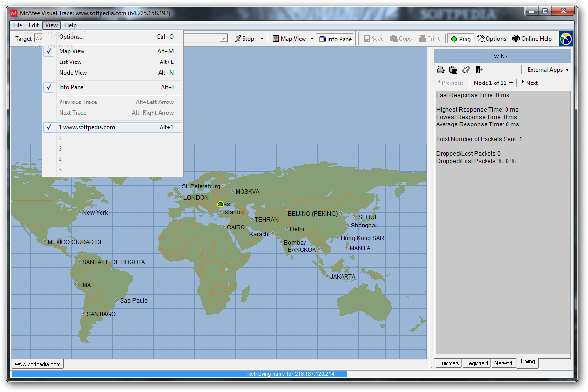Open Online Help from the toolbar
Screen dimensions: 588x392
(532, 39)
